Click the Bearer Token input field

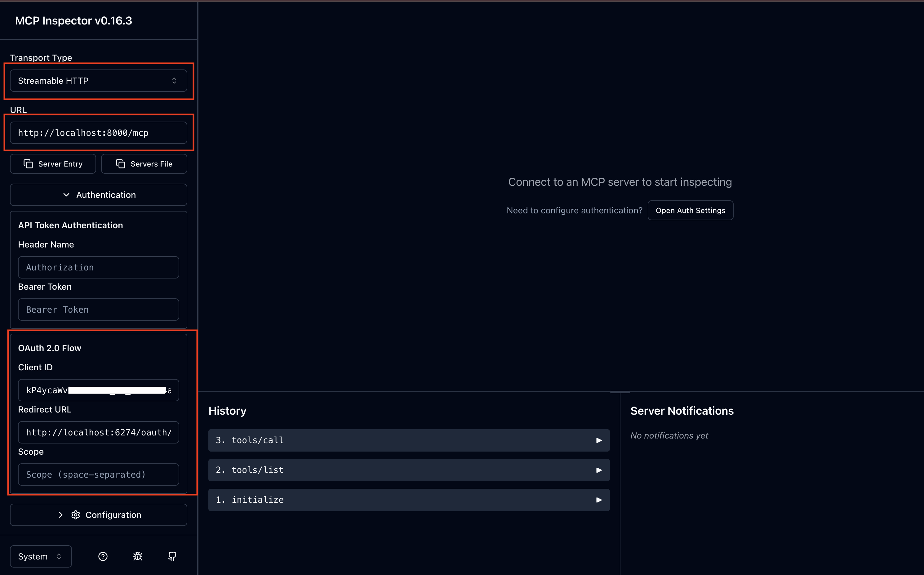98,309
